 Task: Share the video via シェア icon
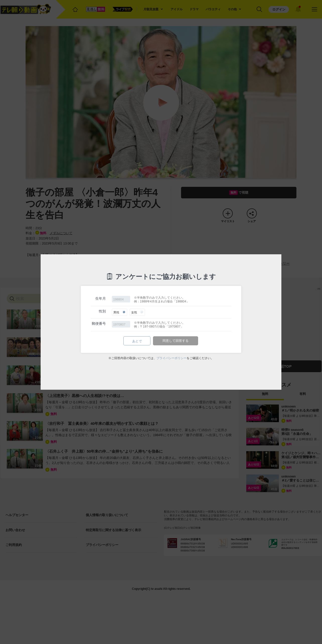252,216
